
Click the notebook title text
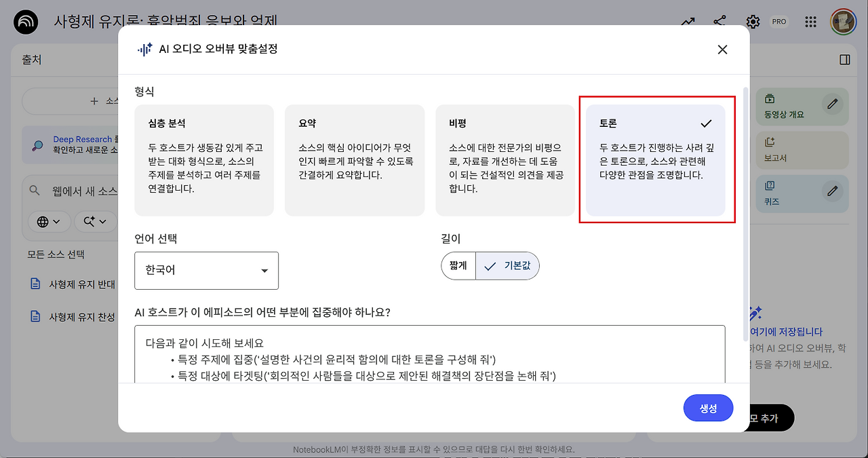[165, 22]
